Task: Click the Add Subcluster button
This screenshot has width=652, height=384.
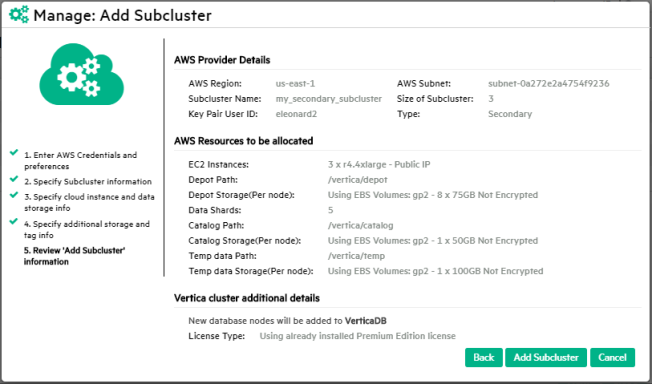Action: 546,357
